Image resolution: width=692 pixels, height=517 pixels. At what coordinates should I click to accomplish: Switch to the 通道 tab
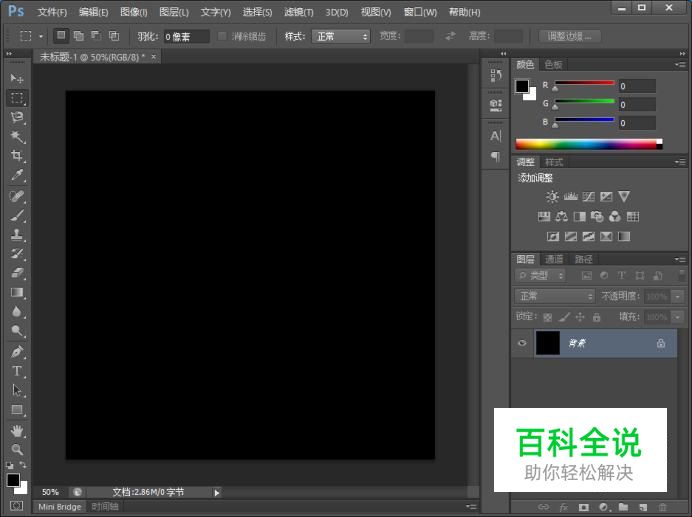[x=554, y=259]
